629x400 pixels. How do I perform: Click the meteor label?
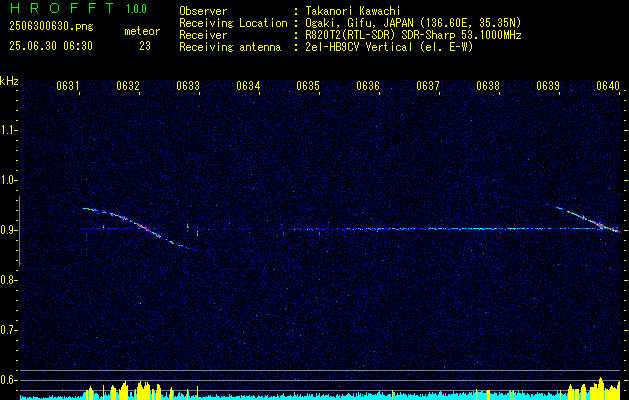tap(142, 31)
